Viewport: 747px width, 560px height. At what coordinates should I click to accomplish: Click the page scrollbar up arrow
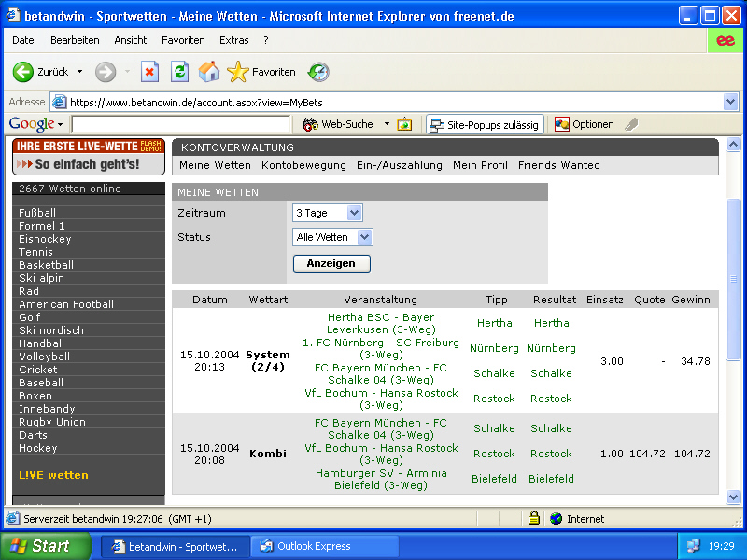point(733,145)
